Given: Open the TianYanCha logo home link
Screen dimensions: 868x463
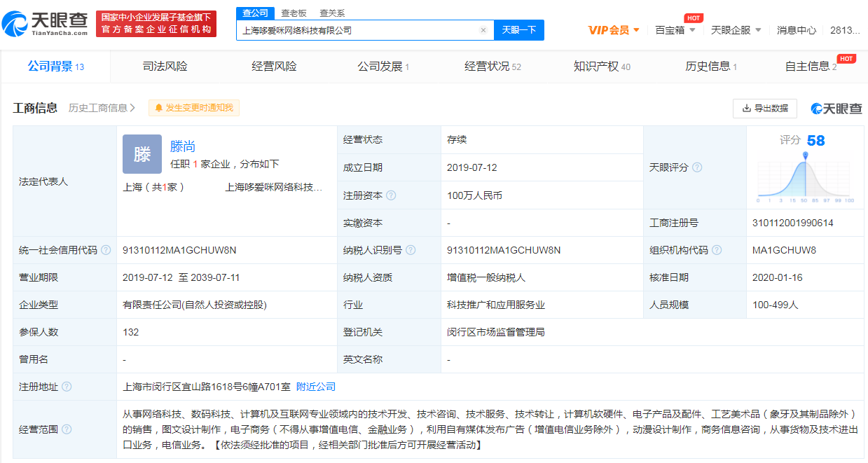Looking at the screenshot, I should pyautogui.click(x=45, y=25).
